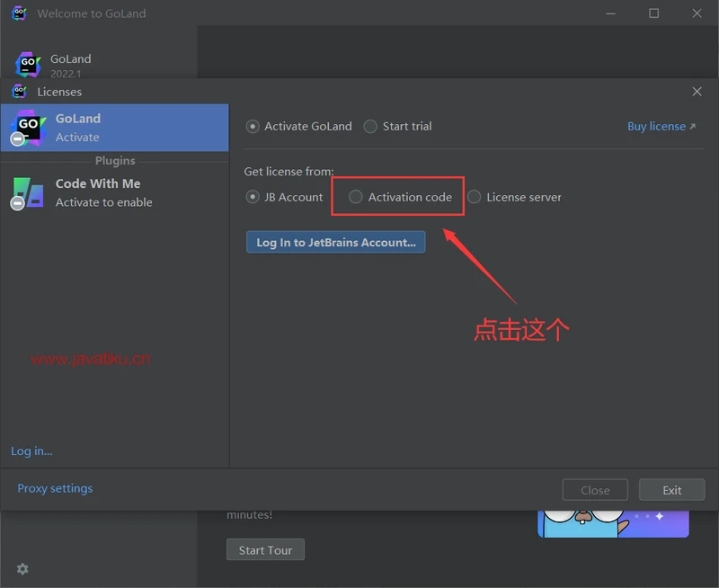Choose License server radio option

pos(475,197)
